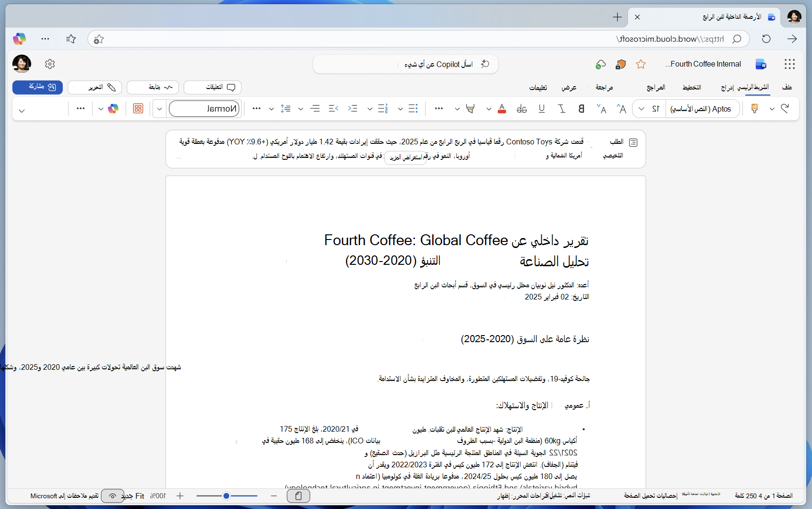812x509 pixels.
Task: Click the متابعة (Catch up) button
Action: [x=153, y=87]
